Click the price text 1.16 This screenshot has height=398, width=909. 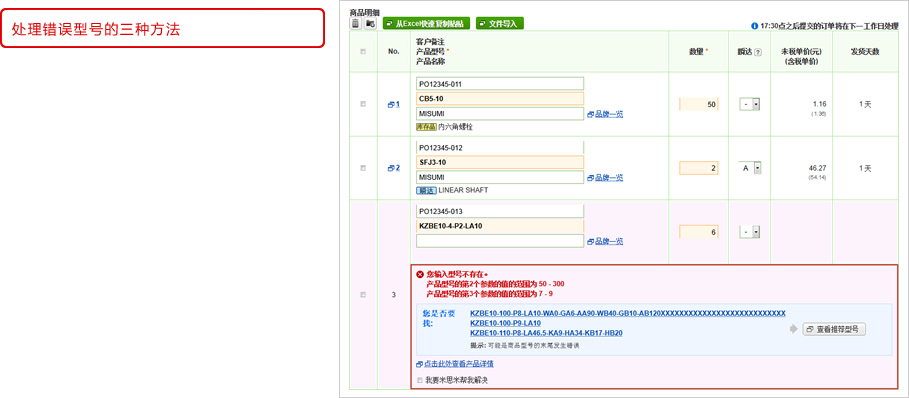819,104
